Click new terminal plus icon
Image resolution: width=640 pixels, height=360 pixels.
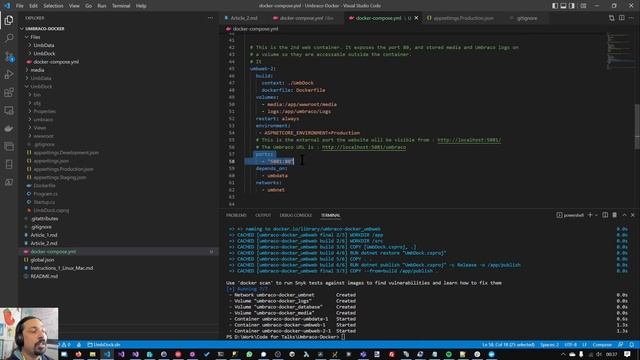pyautogui.click(x=590, y=215)
